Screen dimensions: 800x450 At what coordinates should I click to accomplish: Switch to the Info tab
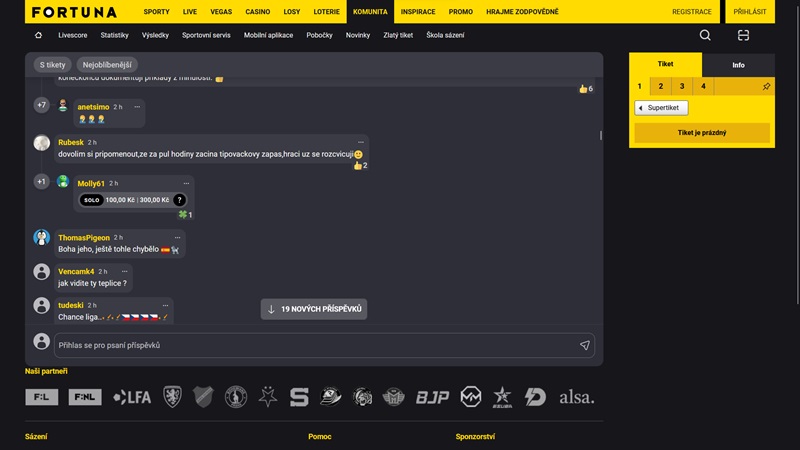click(738, 65)
